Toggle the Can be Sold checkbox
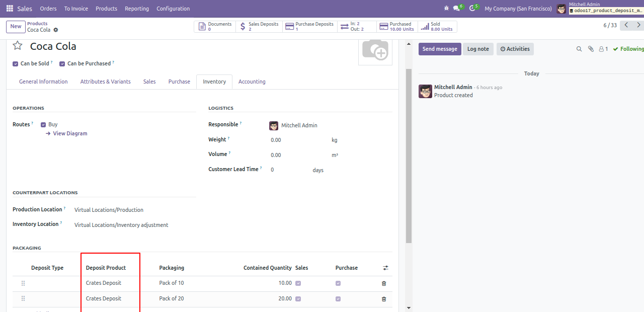Image resolution: width=644 pixels, height=312 pixels. pos(16,64)
